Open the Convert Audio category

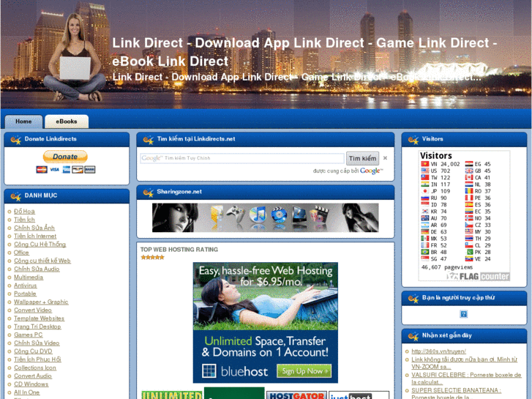(33, 376)
